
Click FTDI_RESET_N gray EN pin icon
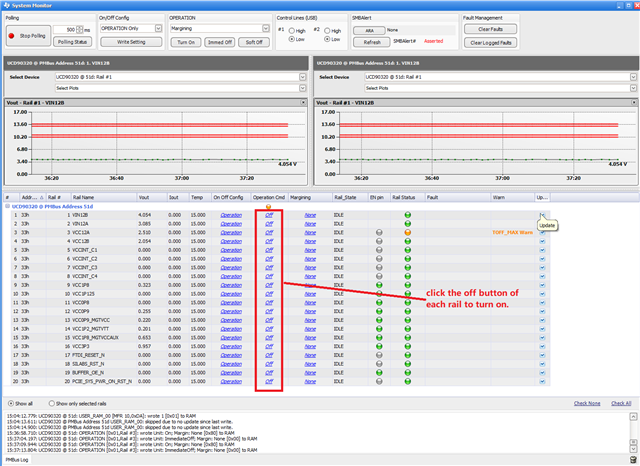(379, 355)
